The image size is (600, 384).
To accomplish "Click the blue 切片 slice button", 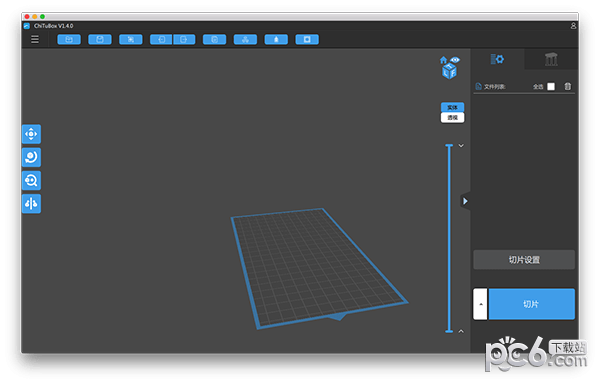I will pyautogui.click(x=532, y=304).
